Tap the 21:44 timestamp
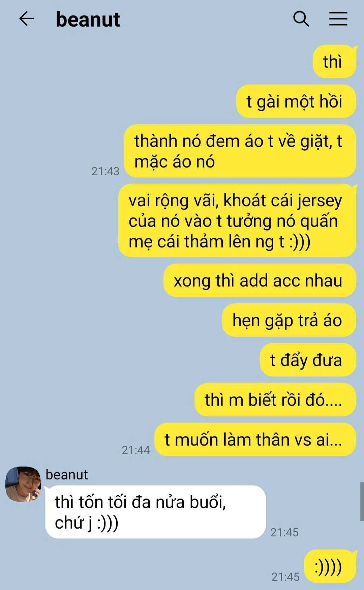 136,450
